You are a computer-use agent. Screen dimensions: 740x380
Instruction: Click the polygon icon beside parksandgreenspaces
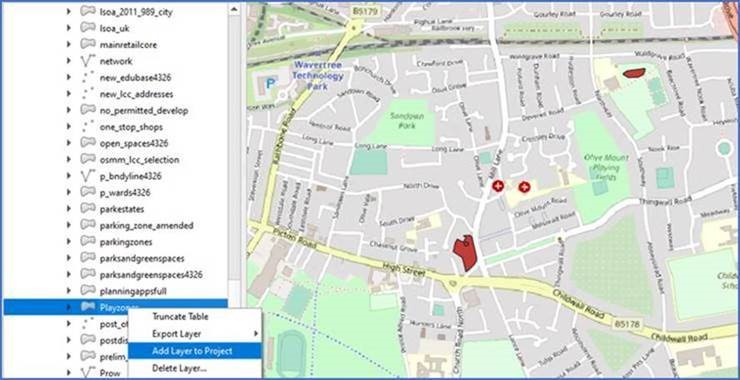(x=88, y=258)
